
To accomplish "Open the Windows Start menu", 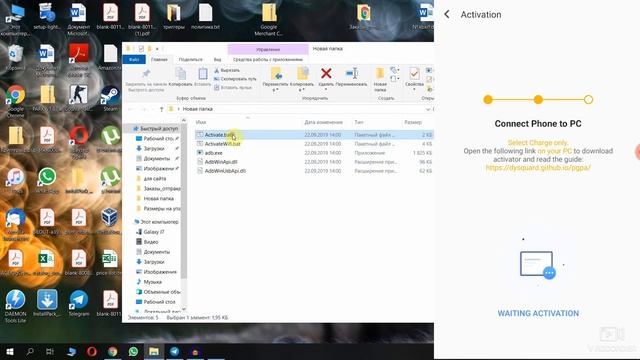I will tap(10, 351).
